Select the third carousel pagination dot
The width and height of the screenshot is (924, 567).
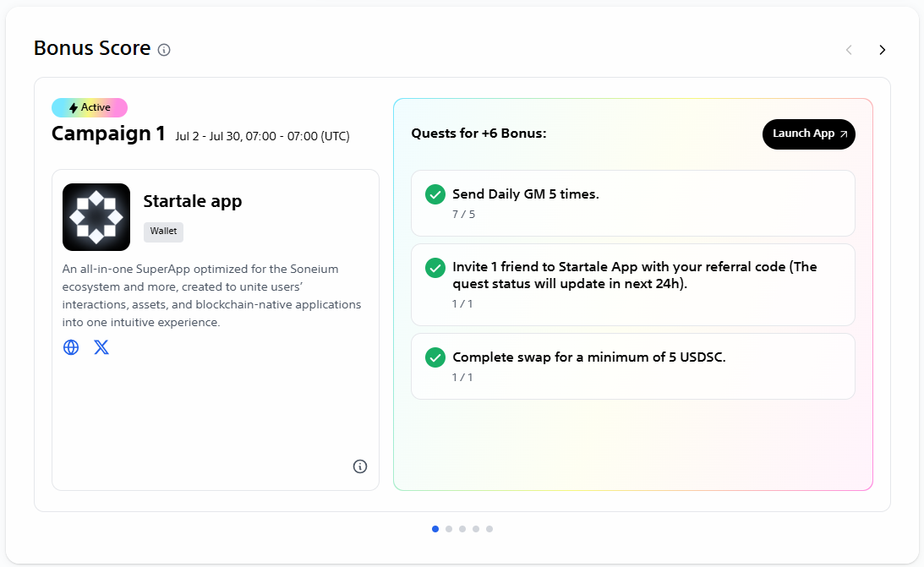pos(462,529)
